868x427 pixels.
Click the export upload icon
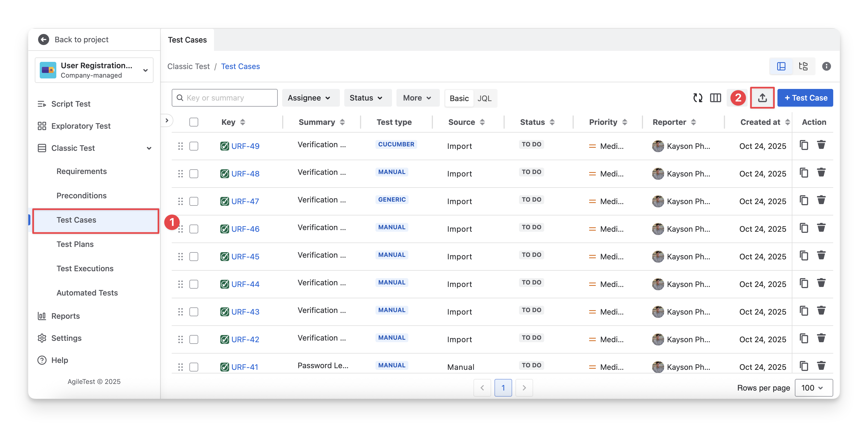tap(762, 98)
